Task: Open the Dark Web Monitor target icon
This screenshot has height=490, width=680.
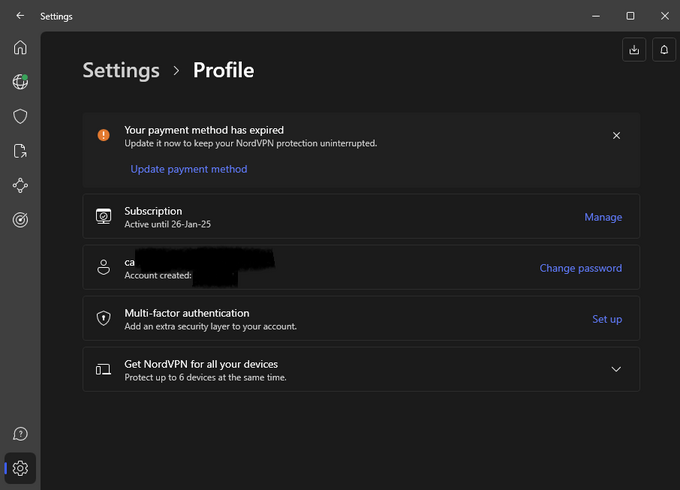Action: point(20,220)
